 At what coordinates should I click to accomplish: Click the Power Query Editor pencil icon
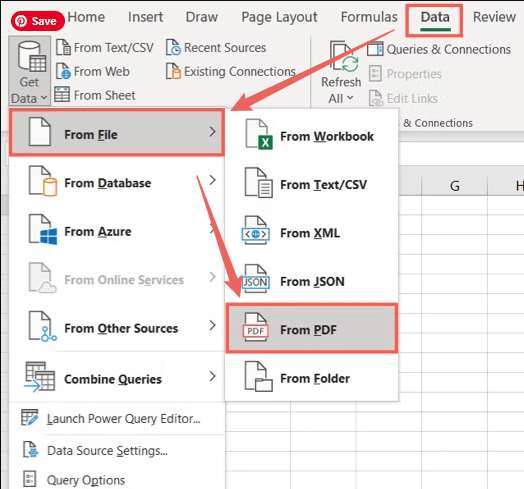pos(29,417)
